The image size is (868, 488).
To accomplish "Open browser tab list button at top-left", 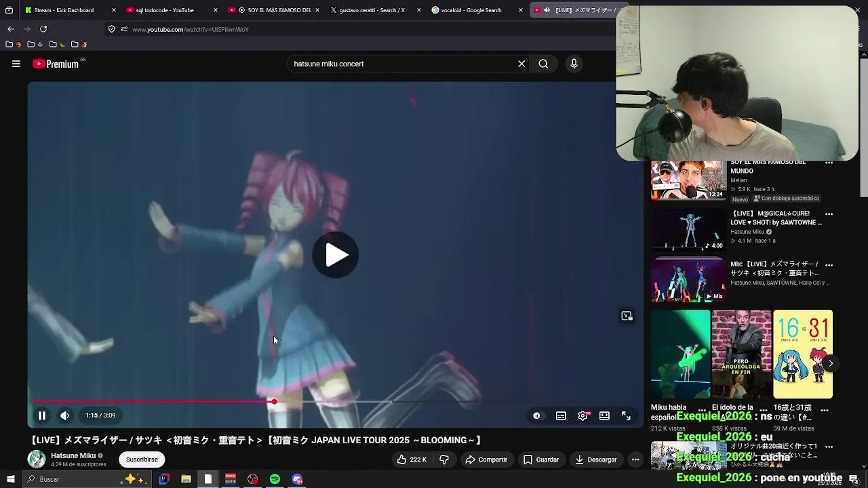I will tap(9, 10).
